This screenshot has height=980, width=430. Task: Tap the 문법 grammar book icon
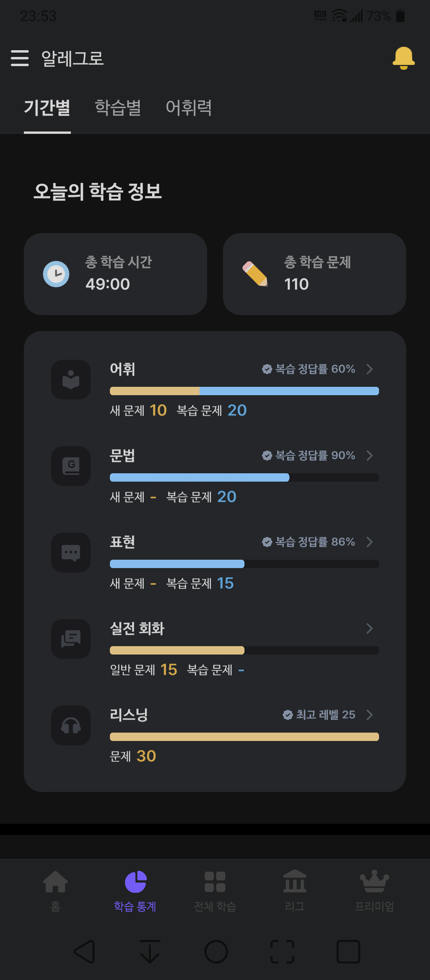click(71, 466)
